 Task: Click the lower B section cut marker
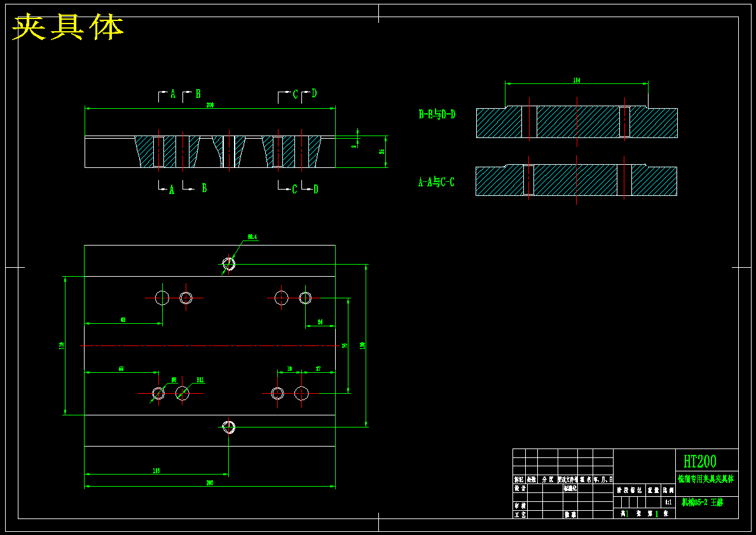[x=204, y=188]
